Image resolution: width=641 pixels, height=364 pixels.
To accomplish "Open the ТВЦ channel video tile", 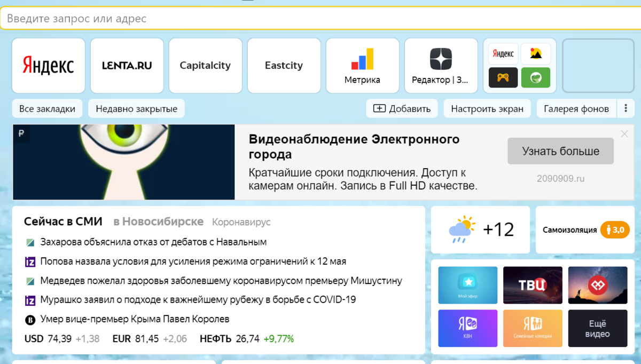I will click(533, 285).
